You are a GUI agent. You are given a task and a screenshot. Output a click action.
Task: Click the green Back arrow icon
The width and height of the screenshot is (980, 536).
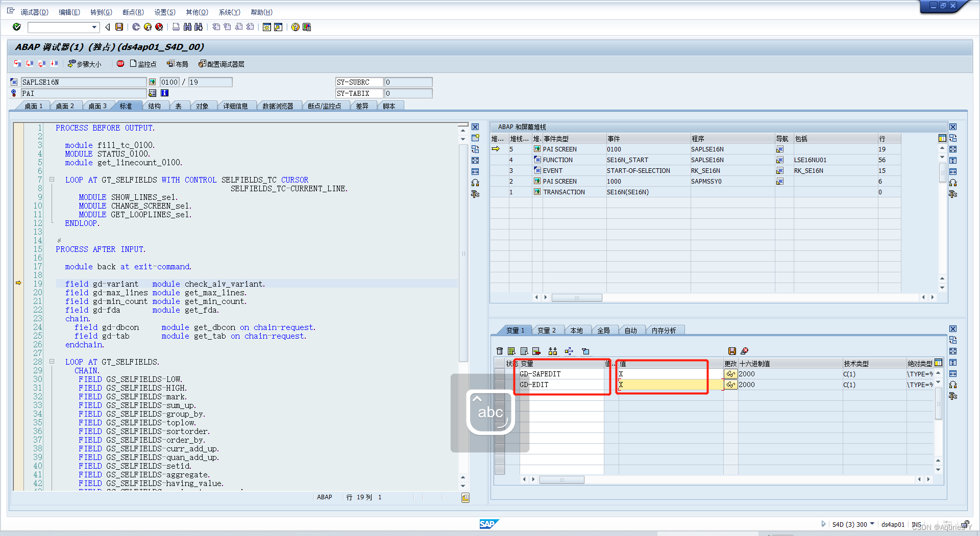136,27
